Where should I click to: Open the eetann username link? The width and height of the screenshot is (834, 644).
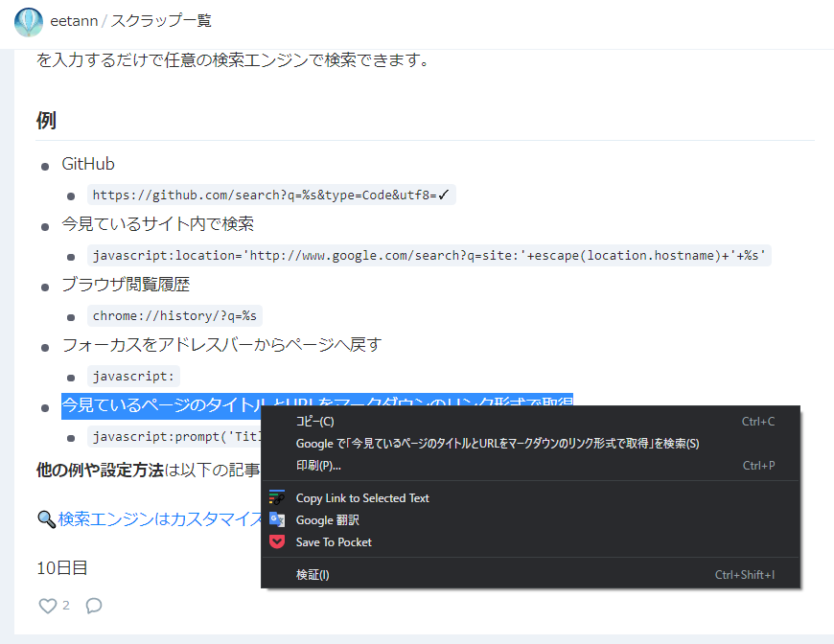[74, 21]
